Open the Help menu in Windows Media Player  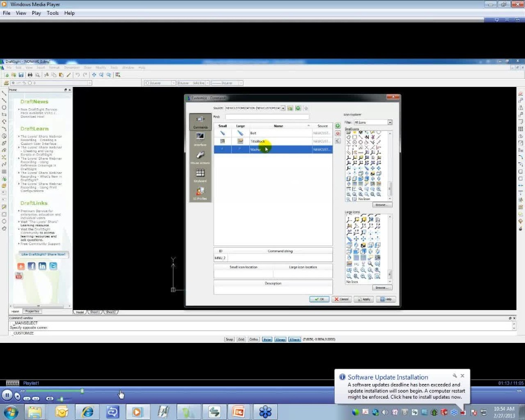(69, 13)
